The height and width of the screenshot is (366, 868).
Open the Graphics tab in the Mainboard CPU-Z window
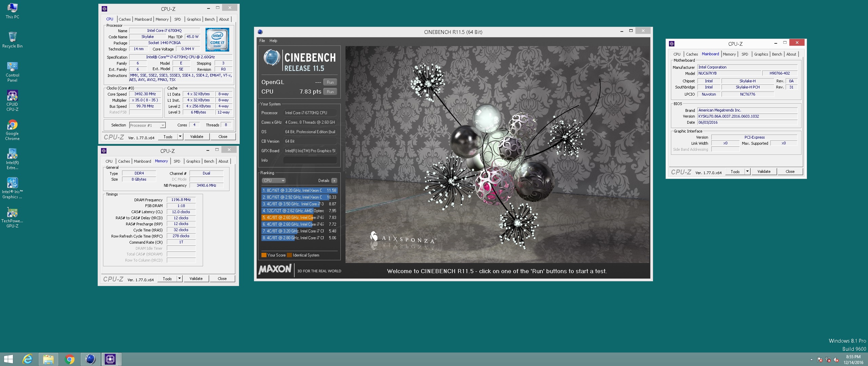point(761,54)
